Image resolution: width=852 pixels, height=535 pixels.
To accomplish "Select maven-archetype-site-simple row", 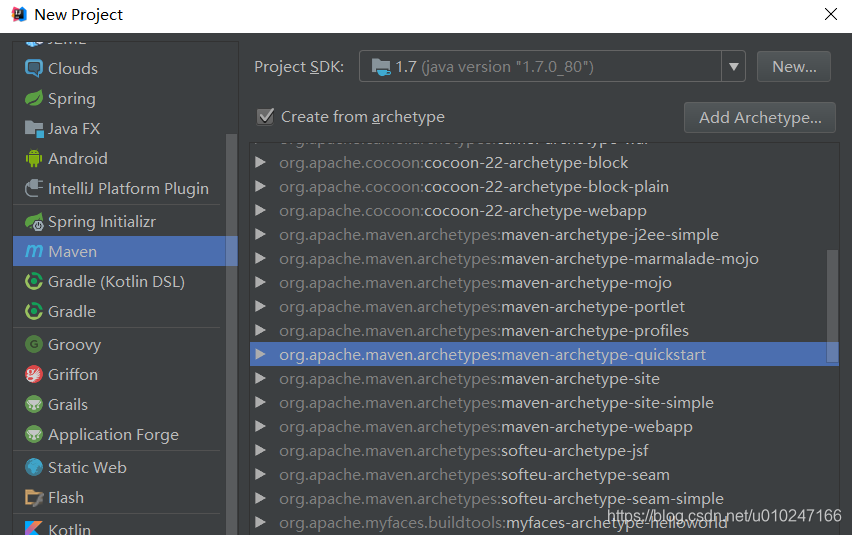I will point(544,402).
